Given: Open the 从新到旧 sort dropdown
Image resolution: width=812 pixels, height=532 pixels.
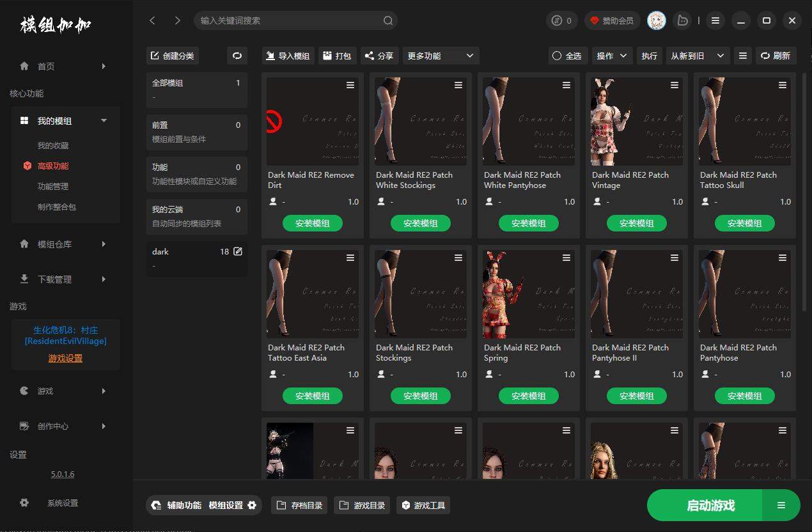Looking at the screenshot, I should (697, 56).
